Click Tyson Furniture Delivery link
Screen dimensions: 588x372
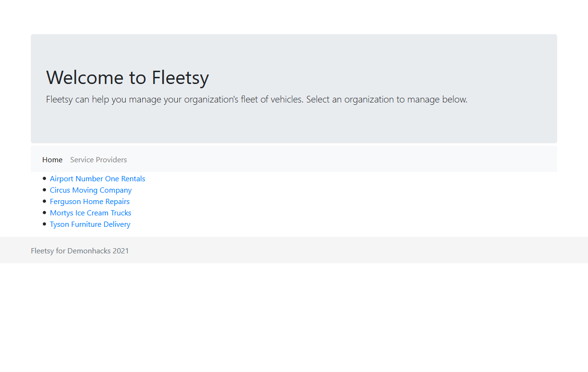click(x=90, y=224)
